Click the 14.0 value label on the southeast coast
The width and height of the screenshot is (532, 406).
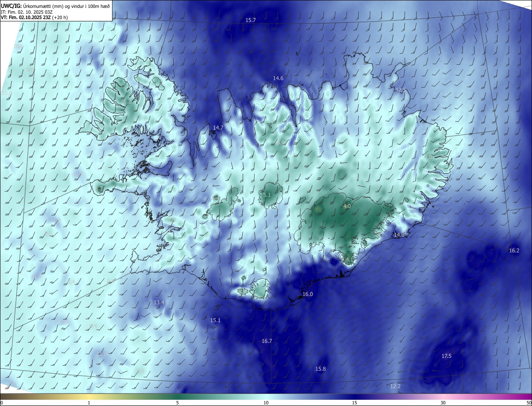[399, 235]
